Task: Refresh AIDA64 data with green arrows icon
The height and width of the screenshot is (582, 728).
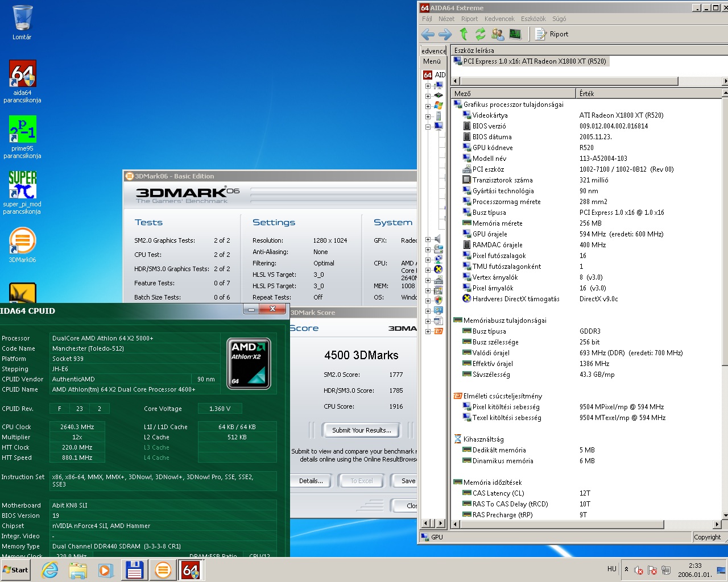Action: (481, 34)
